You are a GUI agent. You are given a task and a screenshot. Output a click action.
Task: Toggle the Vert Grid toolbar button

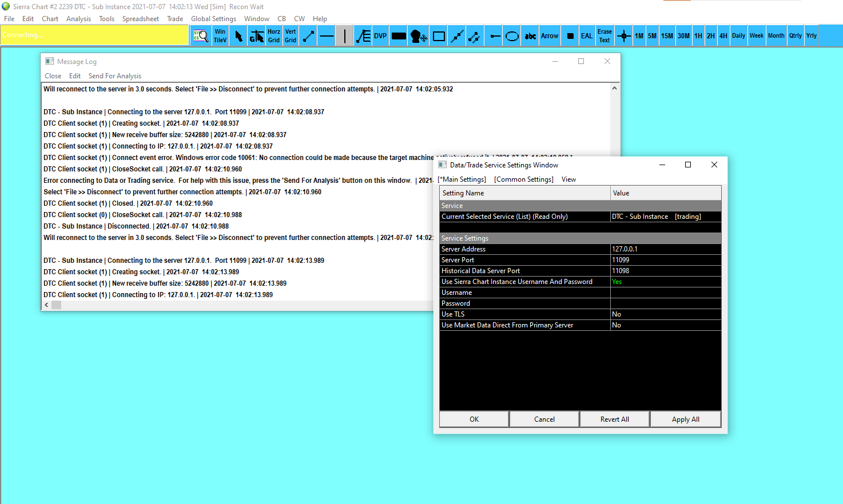coord(291,36)
